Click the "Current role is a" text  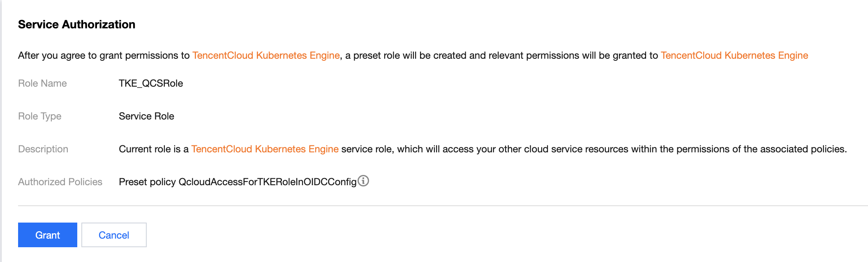click(x=153, y=149)
